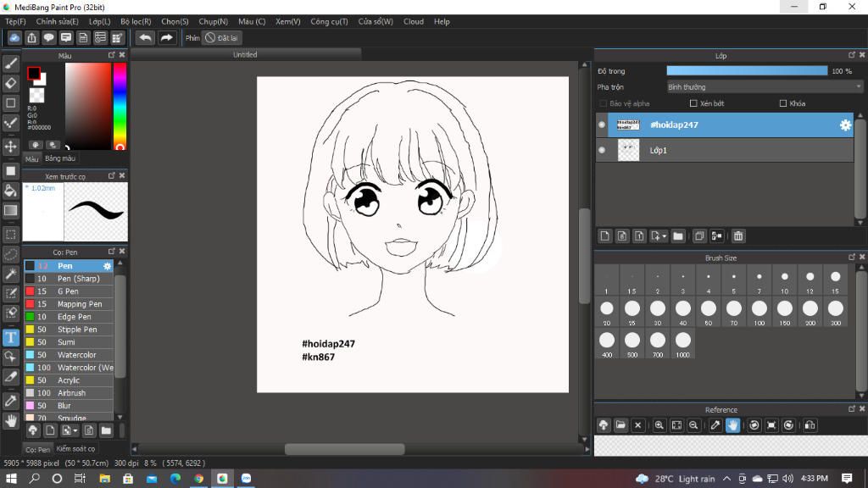Select the Edge Pen brush
Image resolution: width=868 pixels, height=488 pixels.
69,317
